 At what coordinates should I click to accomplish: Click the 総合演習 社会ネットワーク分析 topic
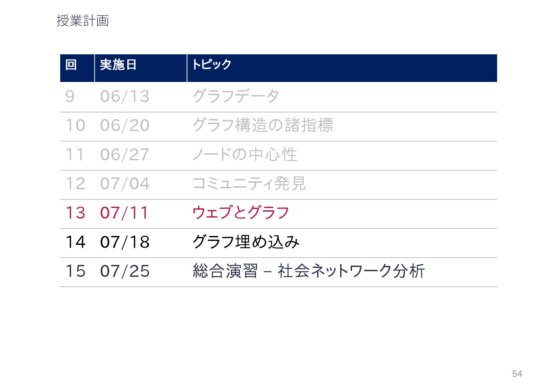309,271
